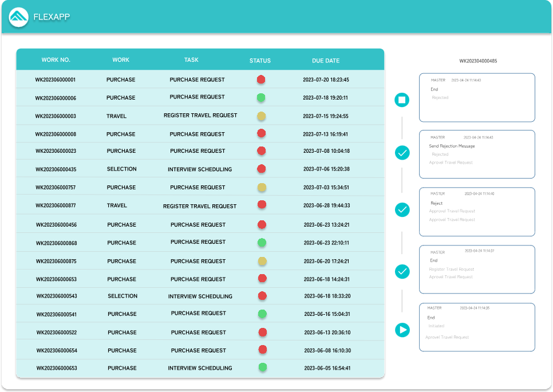Select work number WK202306000001
This screenshot has width=553, height=392.
tap(56, 80)
